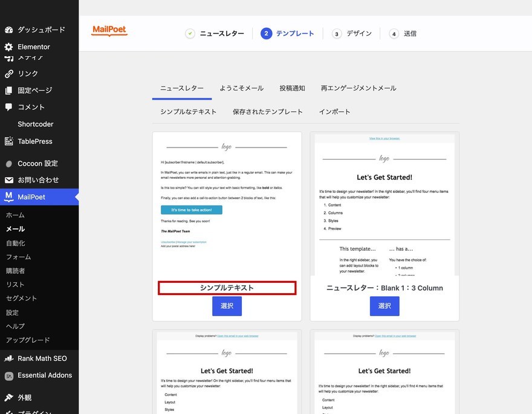
Task: Open the ヘルプ submenu item
Action: coord(15,326)
